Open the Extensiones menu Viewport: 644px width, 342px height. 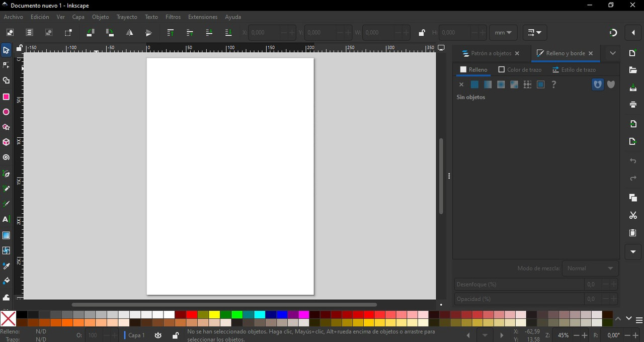coord(203,17)
